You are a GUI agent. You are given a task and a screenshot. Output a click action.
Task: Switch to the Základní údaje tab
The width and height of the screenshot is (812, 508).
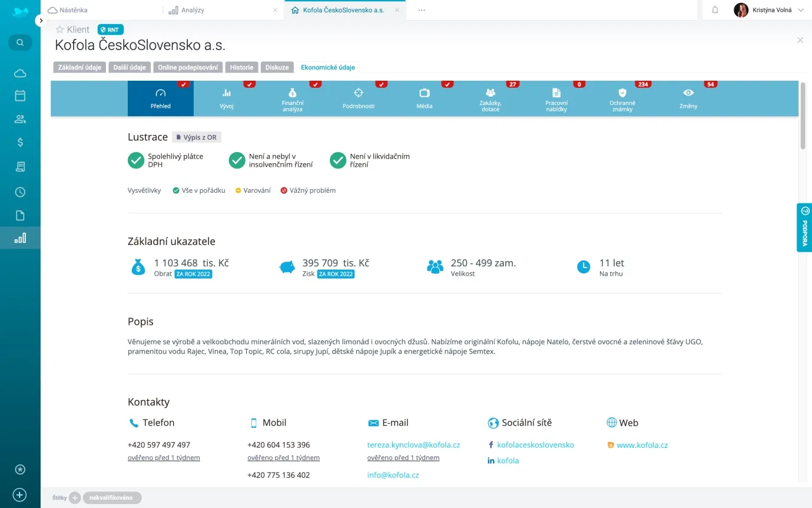[79, 67]
